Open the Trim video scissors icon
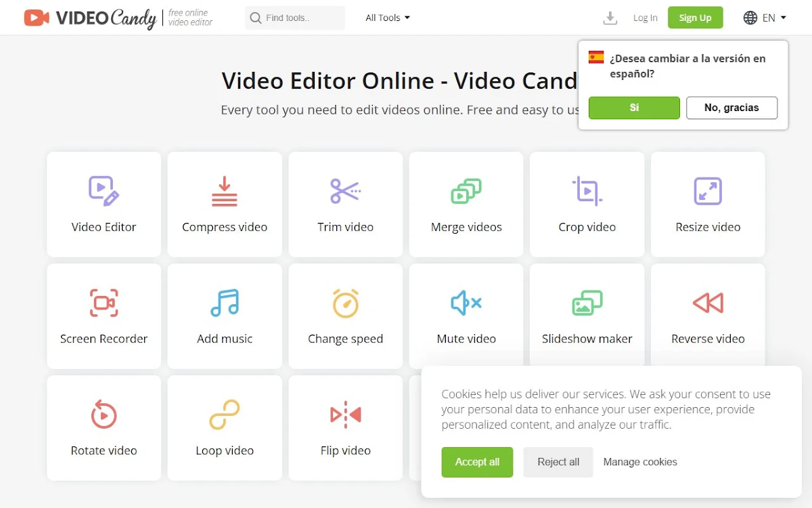812x508 pixels. coord(345,191)
